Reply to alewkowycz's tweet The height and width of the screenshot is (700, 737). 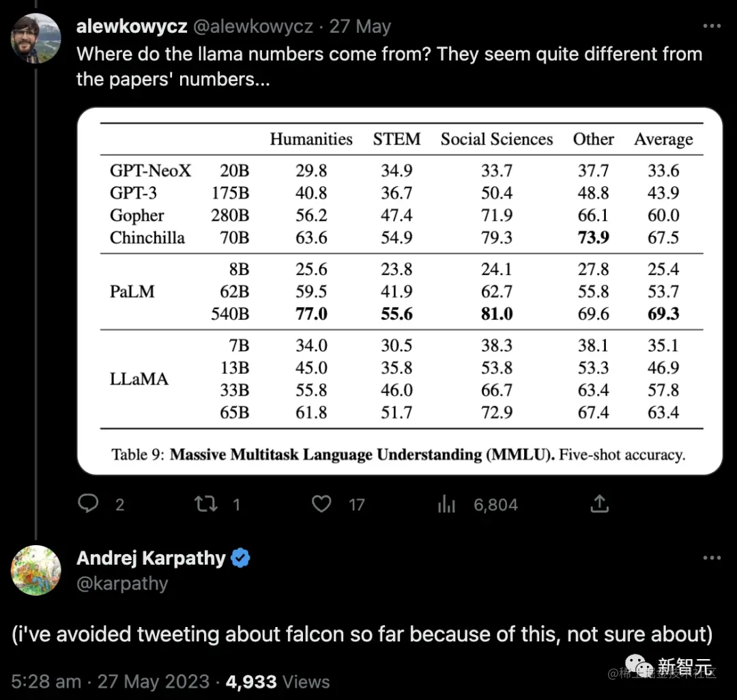point(89,504)
